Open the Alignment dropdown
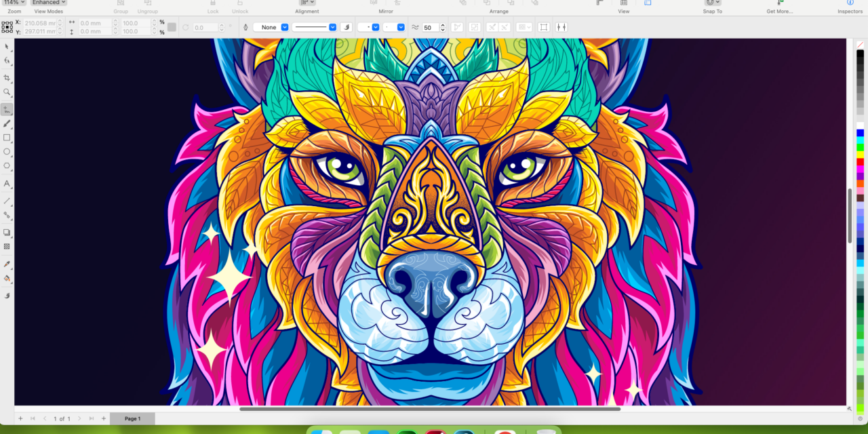The image size is (868, 434). point(307,3)
